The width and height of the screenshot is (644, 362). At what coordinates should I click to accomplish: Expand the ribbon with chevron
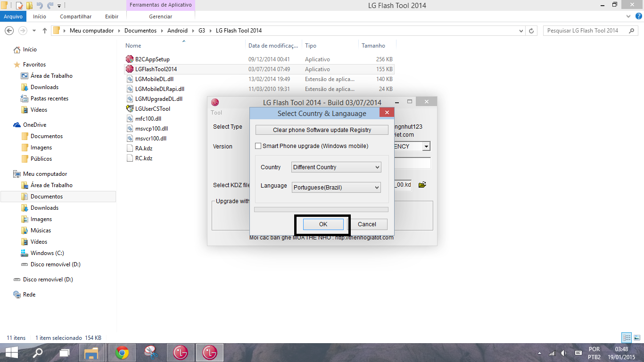(x=627, y=16)
